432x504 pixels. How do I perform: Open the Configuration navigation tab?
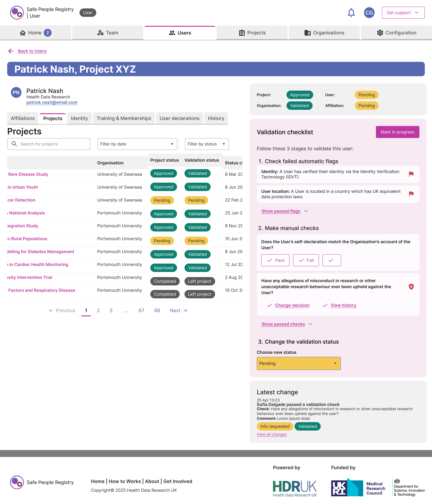point(396,33)
